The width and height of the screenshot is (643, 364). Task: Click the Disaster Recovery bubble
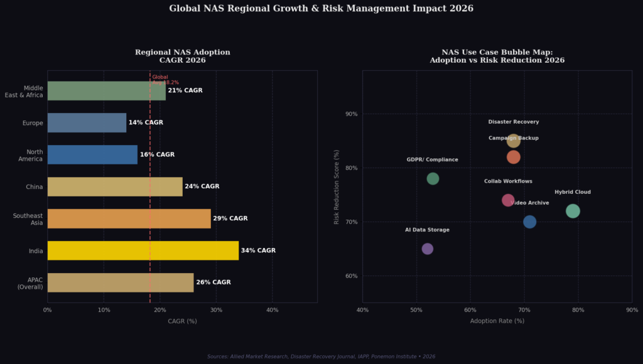click(514, 141)
